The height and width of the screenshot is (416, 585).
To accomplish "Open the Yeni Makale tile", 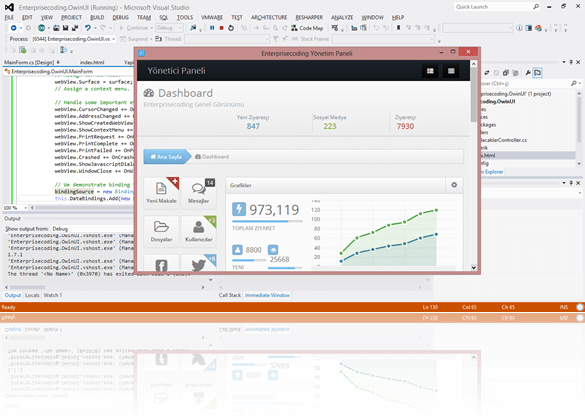I will coord(161,193).
